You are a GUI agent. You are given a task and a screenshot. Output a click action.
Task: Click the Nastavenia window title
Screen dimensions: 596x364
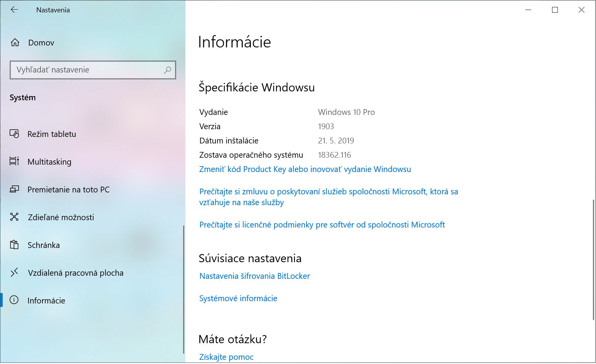click(53, 10)
